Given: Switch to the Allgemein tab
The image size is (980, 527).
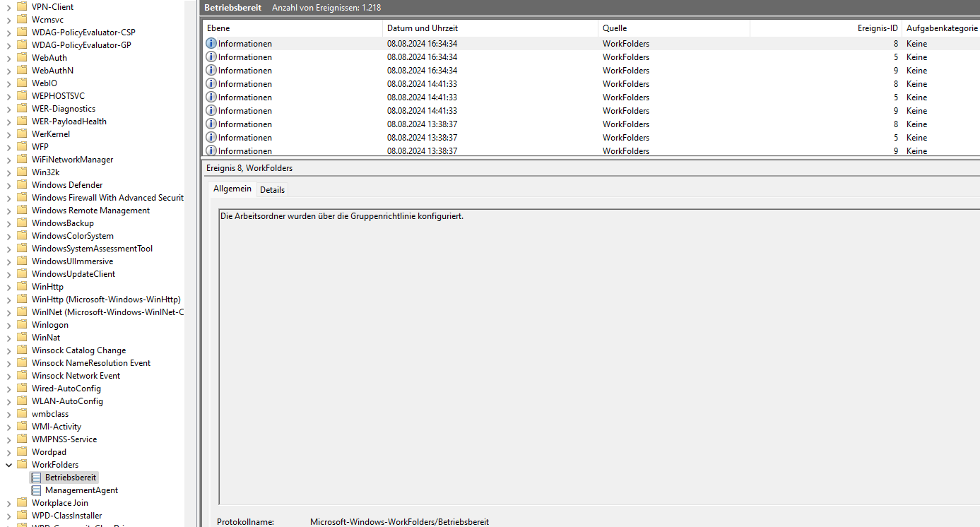Looking at the screenshot, I should click(x=232, y=189).
